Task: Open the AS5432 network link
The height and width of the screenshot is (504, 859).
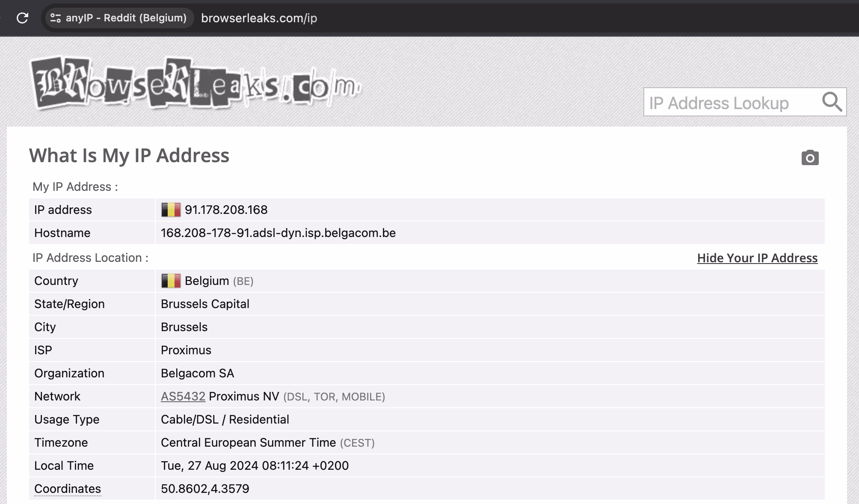Action: click(x=183, y=396)
